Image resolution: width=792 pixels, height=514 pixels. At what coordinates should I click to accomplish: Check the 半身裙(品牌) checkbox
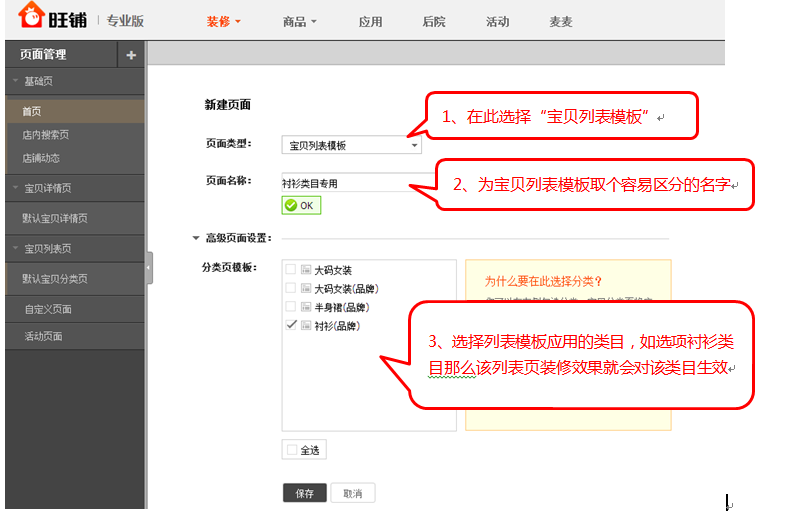[x=290, y=306]
